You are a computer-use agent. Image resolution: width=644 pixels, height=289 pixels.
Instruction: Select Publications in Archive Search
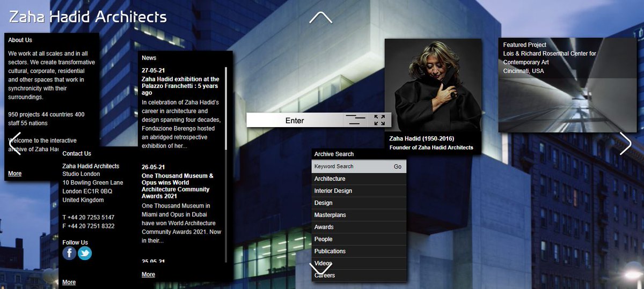(x=359, y=251)
